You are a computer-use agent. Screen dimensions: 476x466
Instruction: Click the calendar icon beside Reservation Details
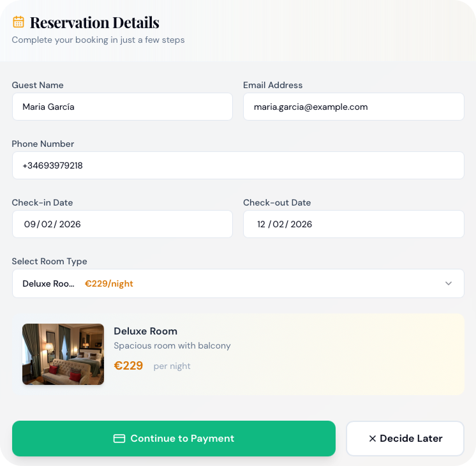(19, 22)
